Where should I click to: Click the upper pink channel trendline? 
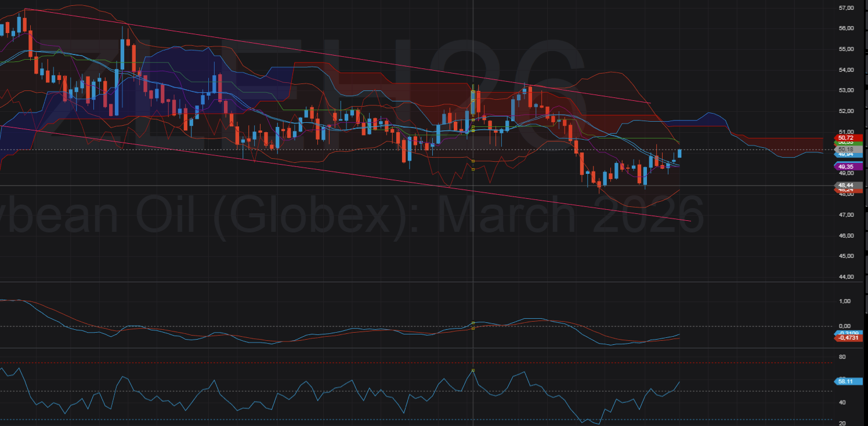pos(290,48)
